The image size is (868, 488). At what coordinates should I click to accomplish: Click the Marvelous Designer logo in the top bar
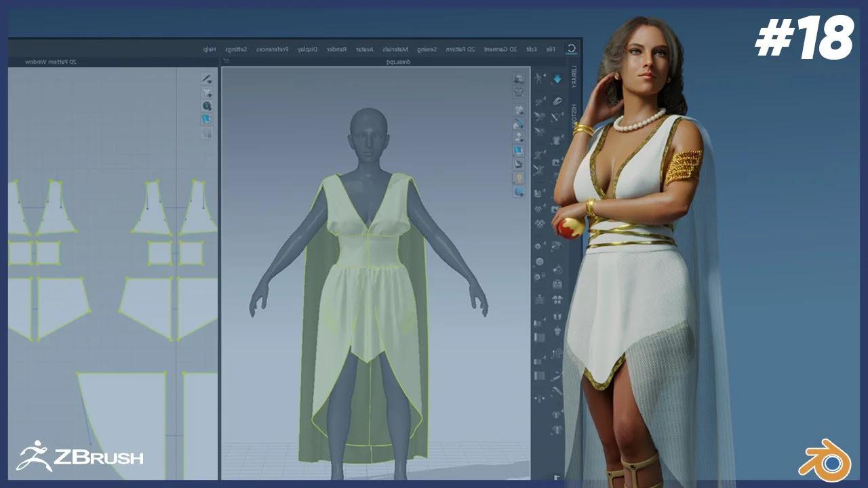click(572, 48)
